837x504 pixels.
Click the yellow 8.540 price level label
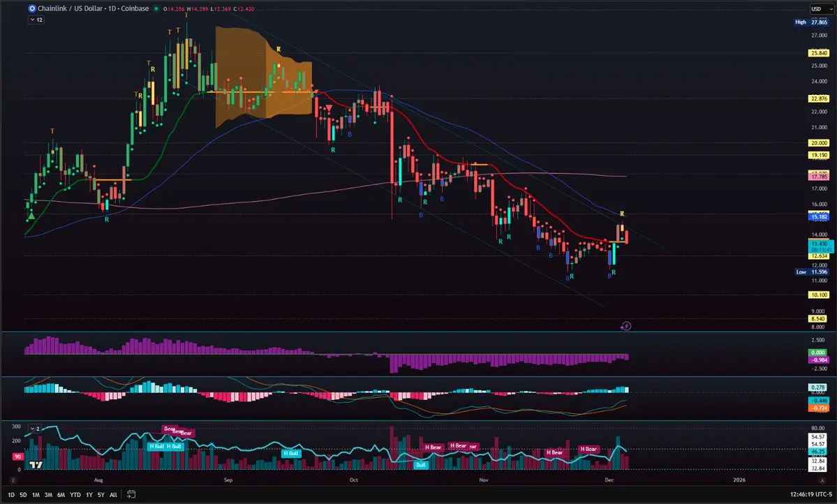pyautogui.click(x=819, y=319)
